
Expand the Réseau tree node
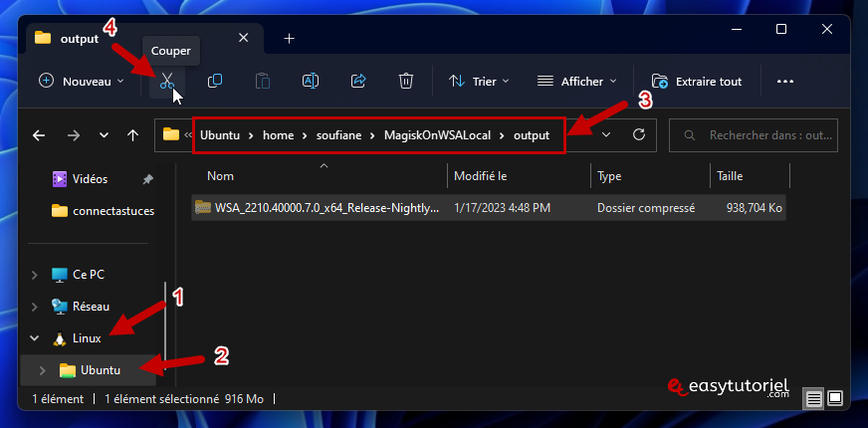34,307
